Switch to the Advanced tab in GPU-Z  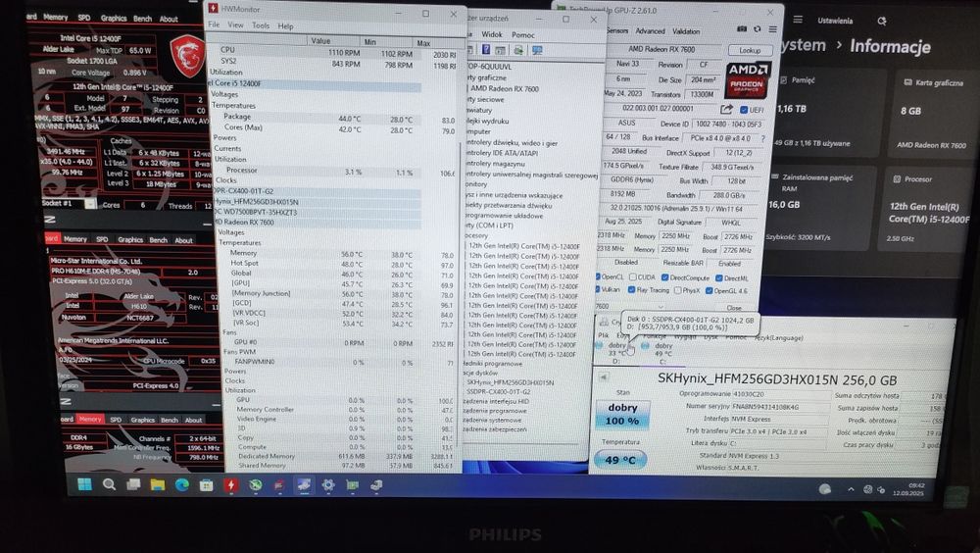point(650,30)
